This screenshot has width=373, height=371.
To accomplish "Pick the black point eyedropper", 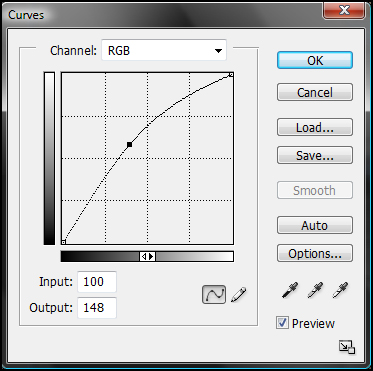I will (290, 290).
